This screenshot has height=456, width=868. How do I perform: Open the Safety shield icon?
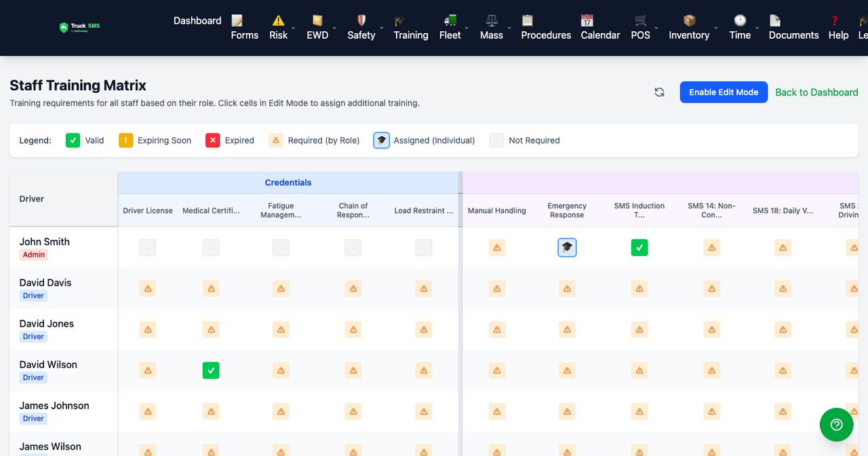[x=361, y=20]
